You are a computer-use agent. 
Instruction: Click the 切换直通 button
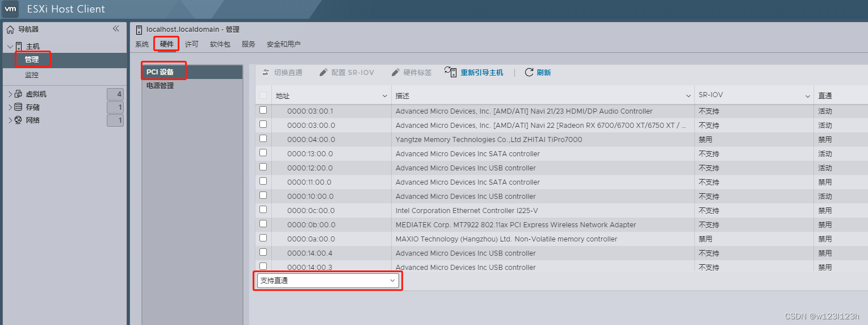(282, 72)
